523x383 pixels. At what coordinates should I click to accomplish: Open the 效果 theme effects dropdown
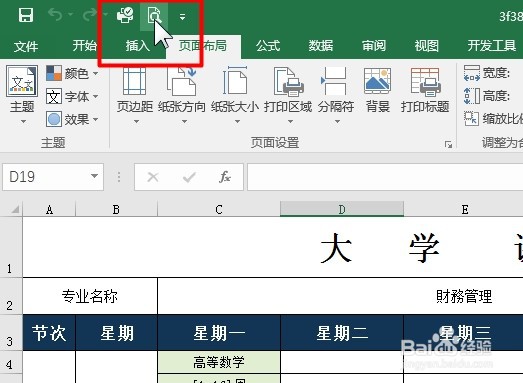pos(72,119)
